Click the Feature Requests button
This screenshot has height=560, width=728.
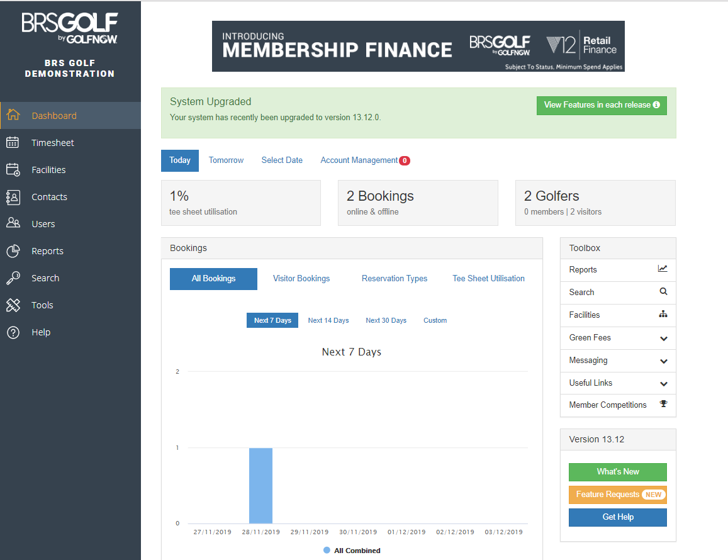(x=618, y=495)
